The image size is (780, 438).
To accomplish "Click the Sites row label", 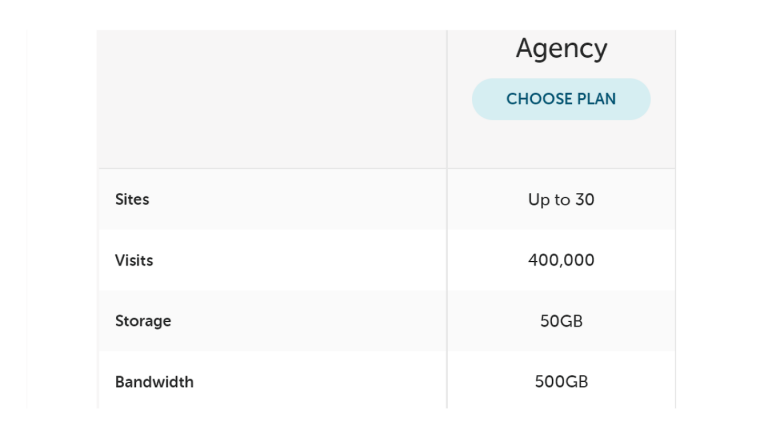I will coord(132,199).
